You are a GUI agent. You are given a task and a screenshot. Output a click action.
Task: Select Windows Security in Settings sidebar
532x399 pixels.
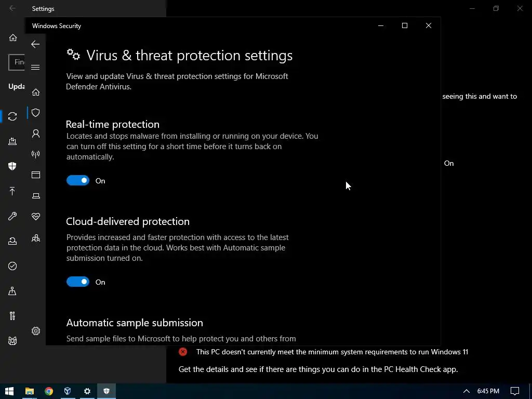point(12,166)
